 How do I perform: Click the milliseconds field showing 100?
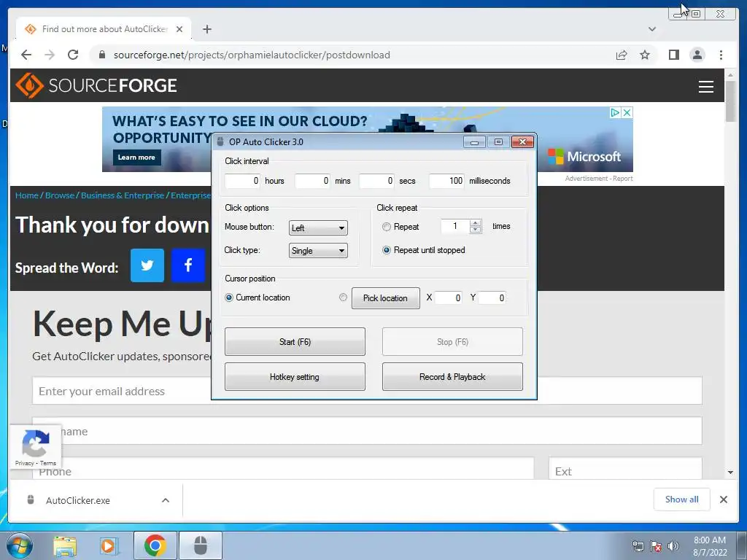[447, 181]
